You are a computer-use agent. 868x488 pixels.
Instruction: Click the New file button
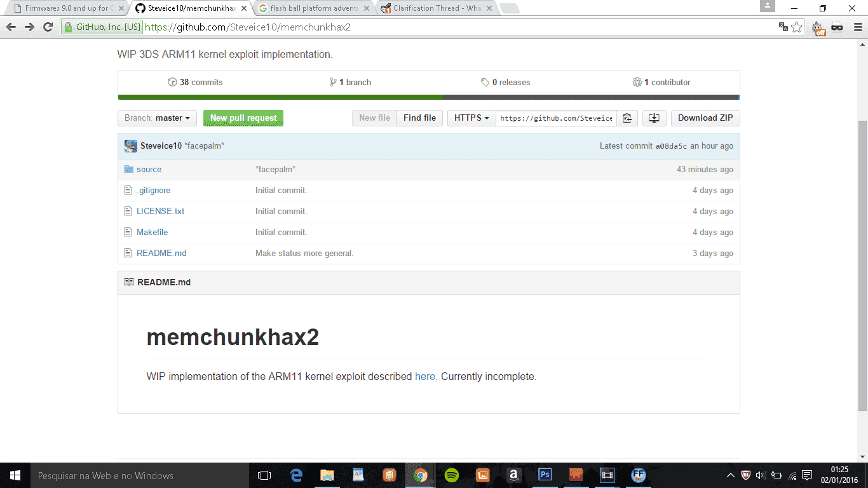coord(374,118)
